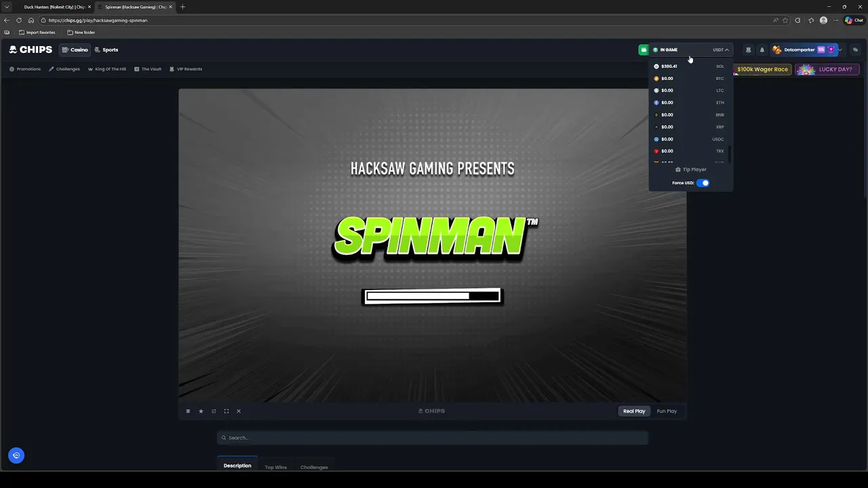Switch to the Sports section
Viewport: 868px width, 488px height.
106,49
